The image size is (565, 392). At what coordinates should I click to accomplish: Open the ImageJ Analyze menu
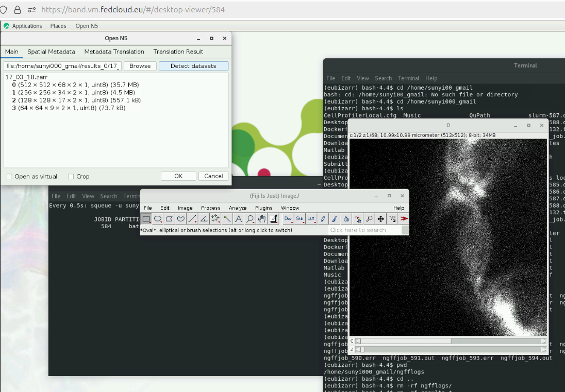(x=238, y=208)
